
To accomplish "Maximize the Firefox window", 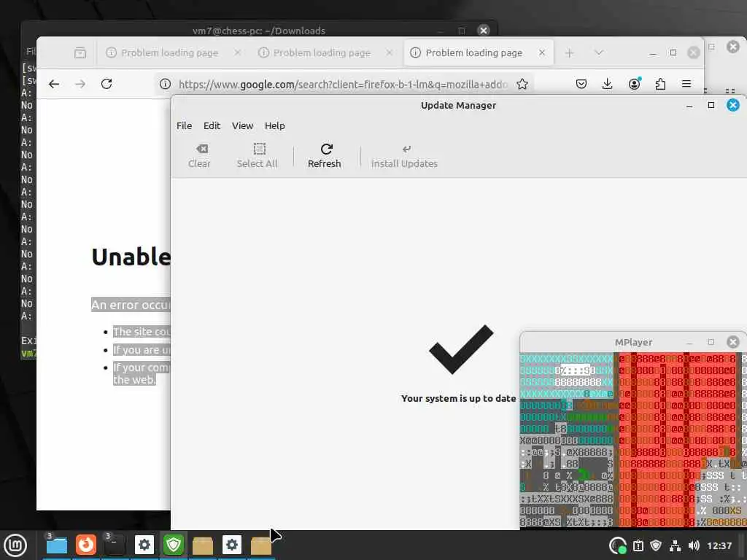I will (673, 52).
